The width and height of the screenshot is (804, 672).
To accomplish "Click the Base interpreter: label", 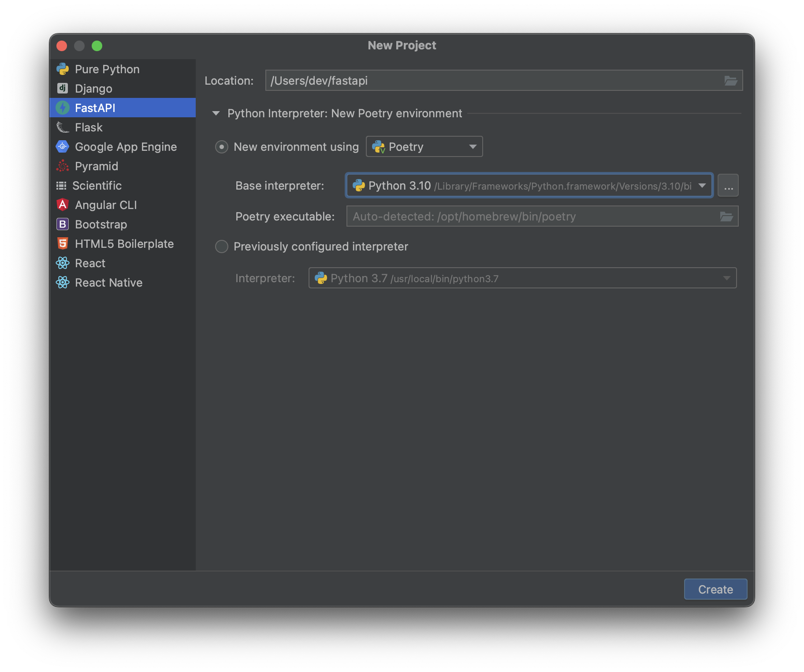I will tap(280, 186).
